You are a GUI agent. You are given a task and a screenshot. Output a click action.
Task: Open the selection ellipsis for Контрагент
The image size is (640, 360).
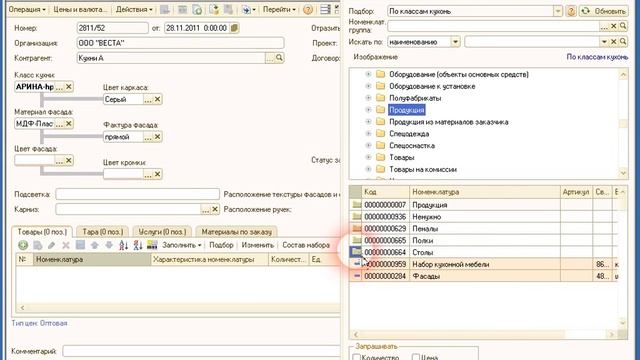pyautogui.click(x=270, y=58)
